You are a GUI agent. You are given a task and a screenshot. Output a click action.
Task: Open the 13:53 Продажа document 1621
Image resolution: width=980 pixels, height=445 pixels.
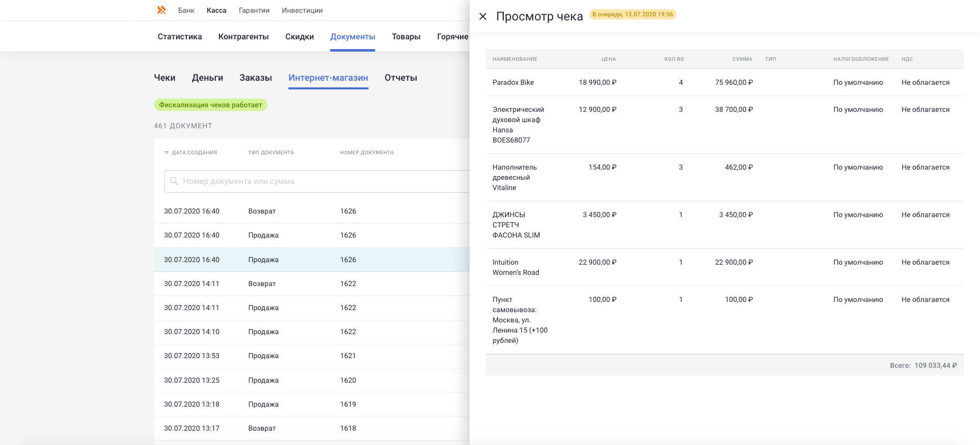tap(312, 356)
